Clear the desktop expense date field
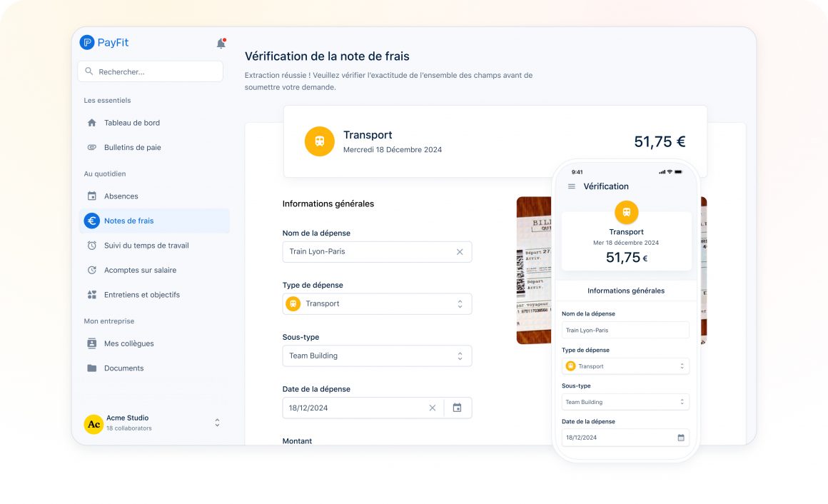This screenshot has height=504, width=828. click(x=432, y=408)
